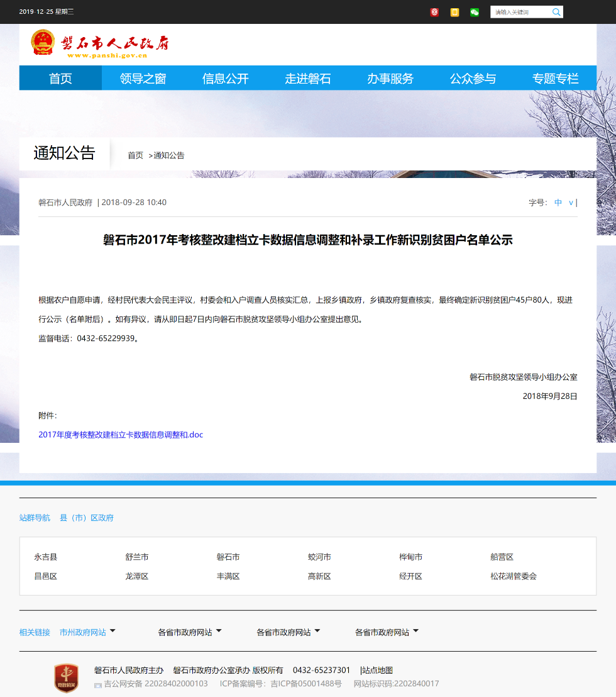
Task: Open the 办事服务 navigation menu
Action: click(390, 78)
